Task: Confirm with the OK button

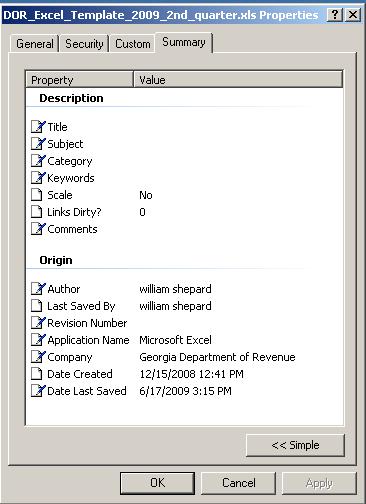Action: 157,483
